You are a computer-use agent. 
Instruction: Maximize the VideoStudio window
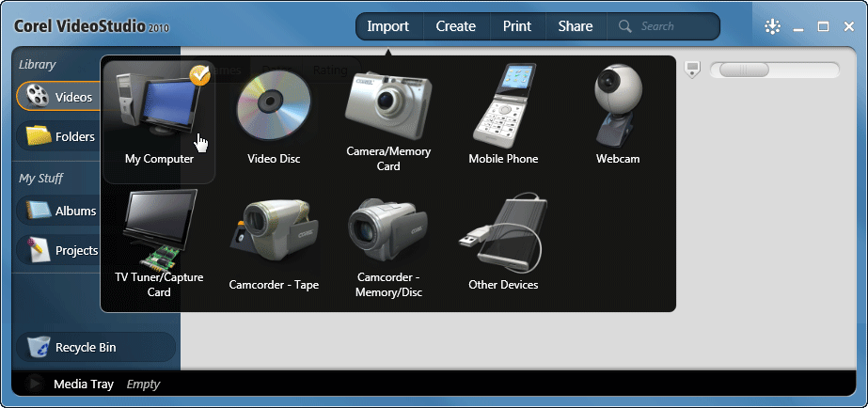(x=823, y=26)
